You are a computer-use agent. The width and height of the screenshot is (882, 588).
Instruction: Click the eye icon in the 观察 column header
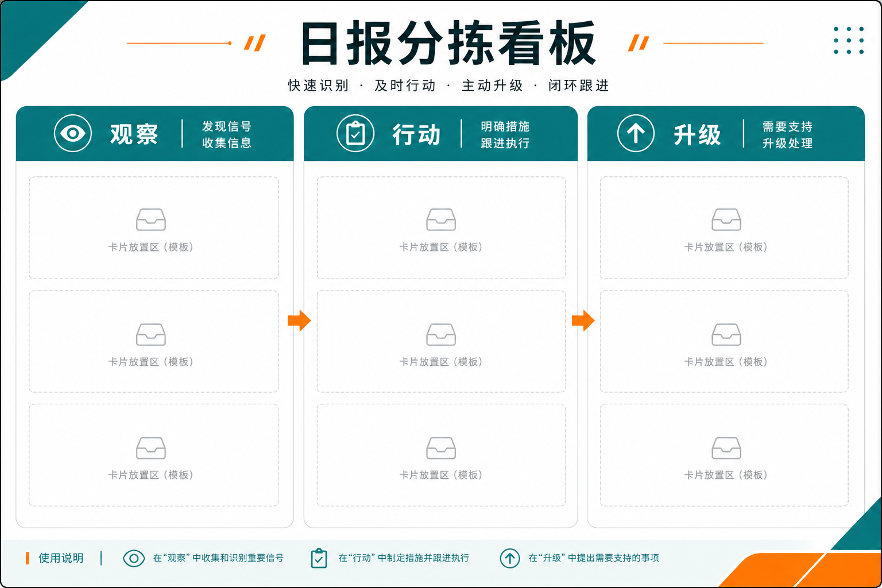pyautogui.click(x=73, y=133)
